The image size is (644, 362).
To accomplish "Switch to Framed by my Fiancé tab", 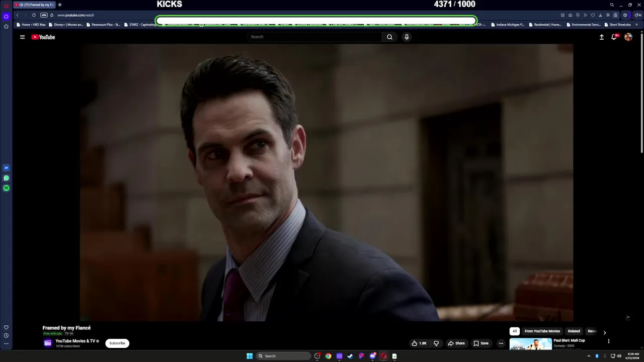I will coord(35,5).
